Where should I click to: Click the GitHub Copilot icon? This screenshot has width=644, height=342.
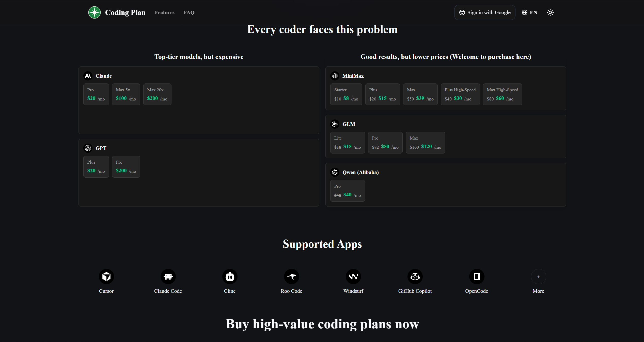click(x=415, y=276)
